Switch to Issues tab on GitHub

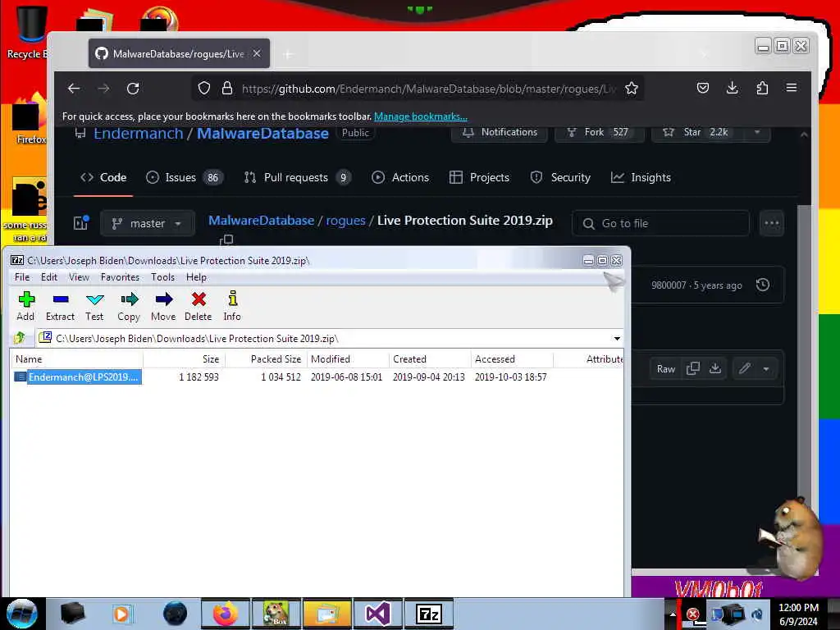point(185,177)
